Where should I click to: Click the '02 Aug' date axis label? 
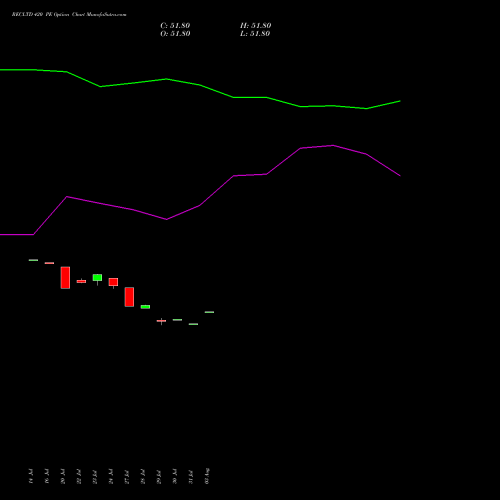tap(207, 476)
